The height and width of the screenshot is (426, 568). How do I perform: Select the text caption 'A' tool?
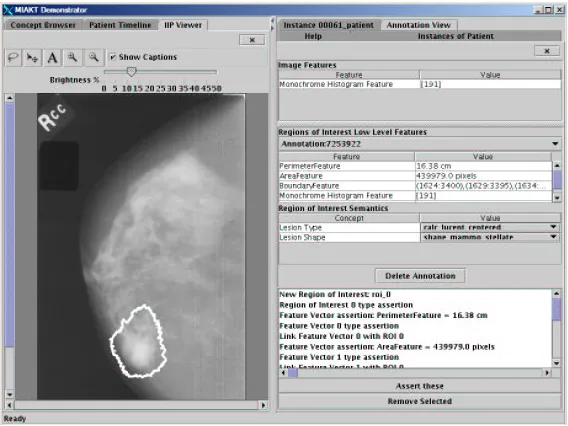pyautogui.click(x=53, y=58)
